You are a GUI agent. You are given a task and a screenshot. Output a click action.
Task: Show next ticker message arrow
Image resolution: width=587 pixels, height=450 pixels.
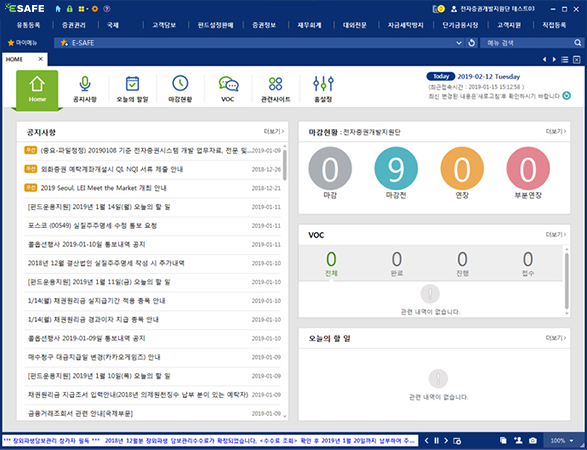[x=446, y=441]
